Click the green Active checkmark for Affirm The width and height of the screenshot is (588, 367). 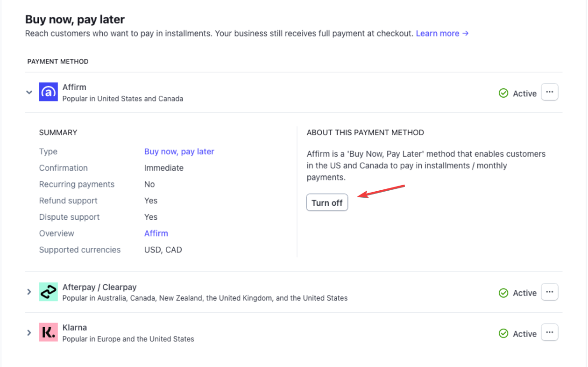[x=503, y=93]
